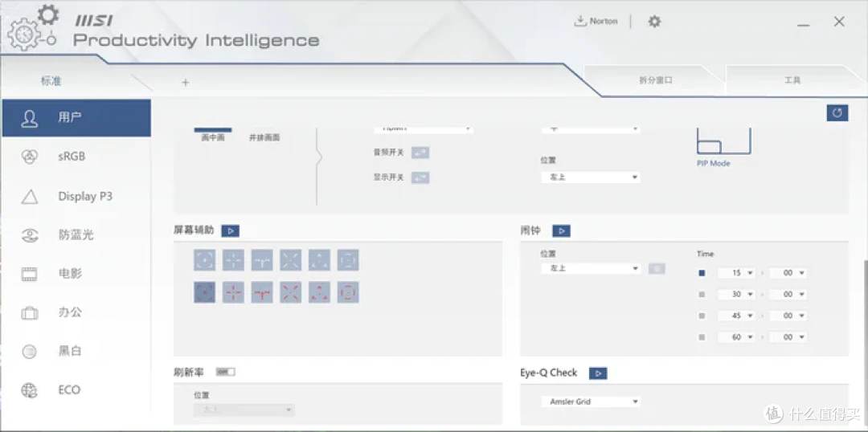Screen dimensions: 868x432
Task: Switch to the sRGB profile
Action: pyautogui.click(x=76, y=157)
